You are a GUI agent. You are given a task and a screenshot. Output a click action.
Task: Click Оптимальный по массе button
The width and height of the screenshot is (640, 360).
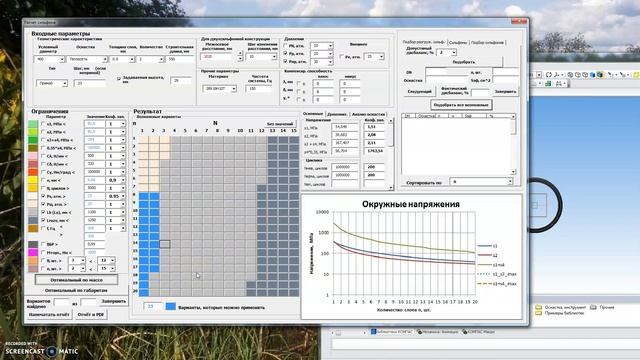click(x=76, y=280)
